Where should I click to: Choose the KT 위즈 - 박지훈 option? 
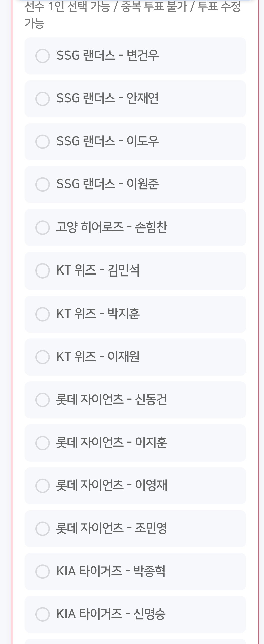pyautogui.click(x=42, y=314)
